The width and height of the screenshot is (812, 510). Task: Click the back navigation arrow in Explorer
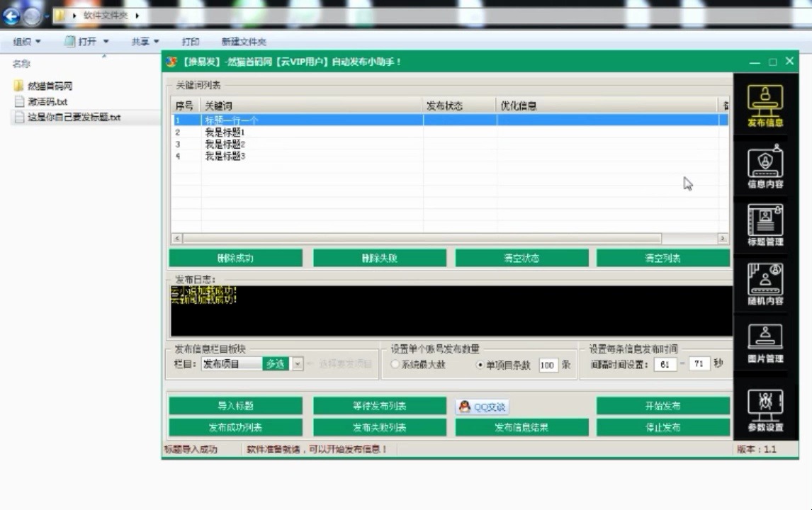[x=10, y=16]
